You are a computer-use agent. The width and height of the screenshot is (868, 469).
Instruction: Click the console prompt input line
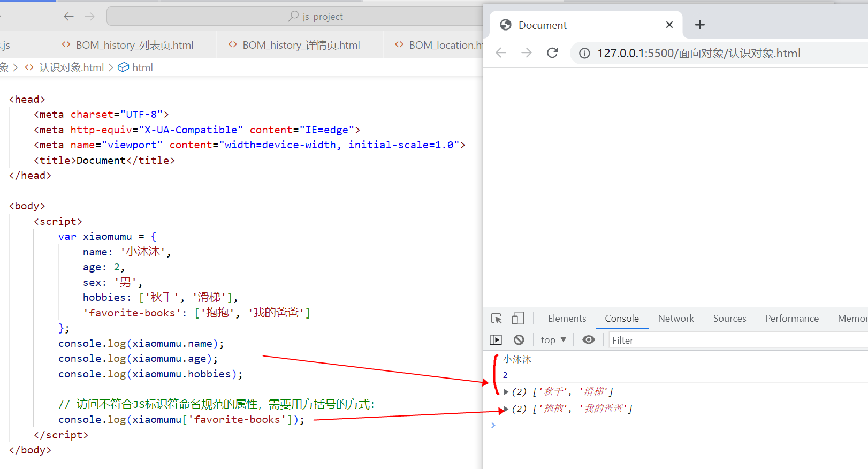pos(680,425)
